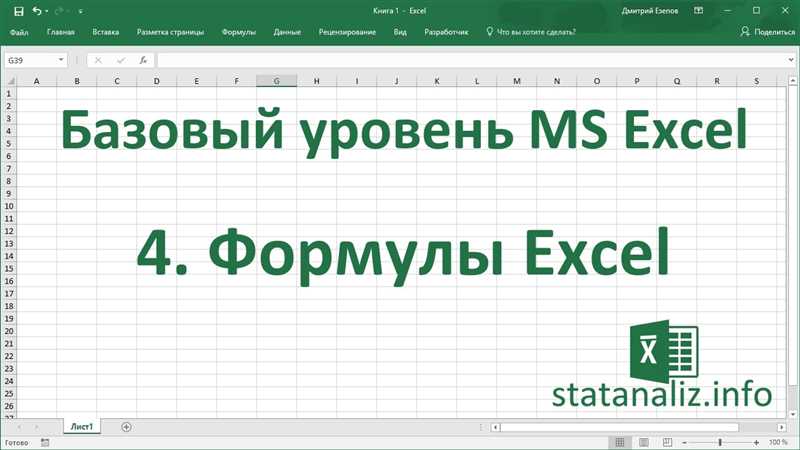Viewport: 800px width, 450px height.
Task: Open the Файл menu
Action: [x=19, y=32]
